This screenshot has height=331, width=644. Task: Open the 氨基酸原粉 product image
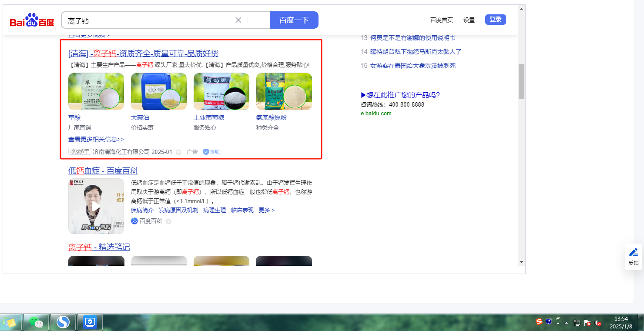(284, 91)
